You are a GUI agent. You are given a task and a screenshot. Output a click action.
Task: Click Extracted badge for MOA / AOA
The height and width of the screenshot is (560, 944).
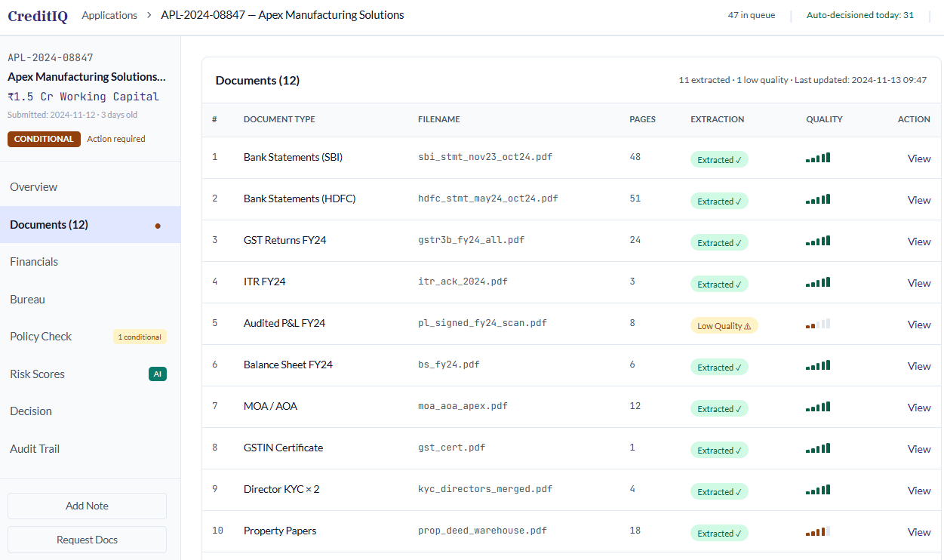click(x=719, y=409)
